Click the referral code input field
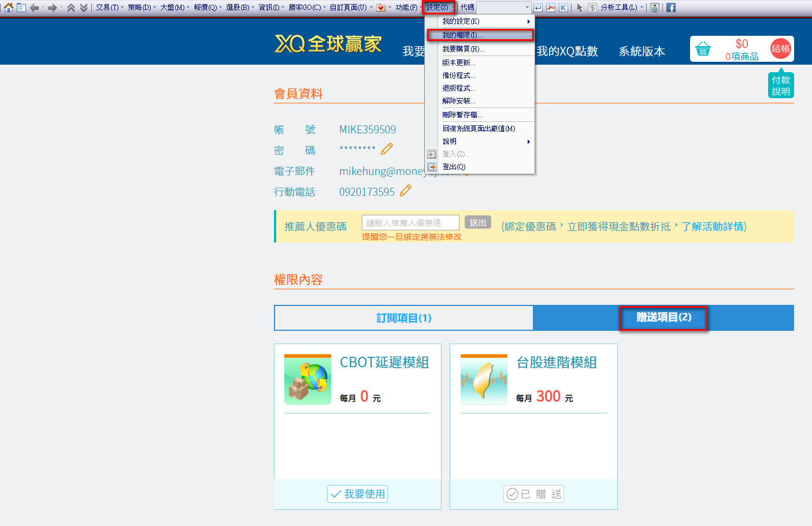This screenshot has width=812, height=526. pos(410,222)
